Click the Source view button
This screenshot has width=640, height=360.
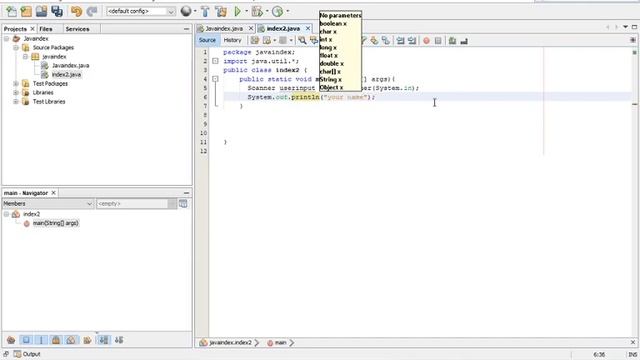(207, 40)
